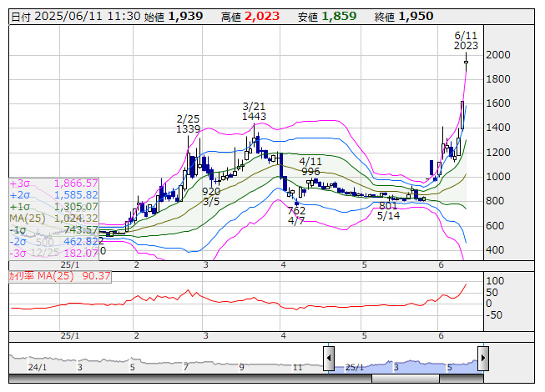Click the 3/21 1443 peak annotation
Screen dimensions: 545x392
coord(254,112)
